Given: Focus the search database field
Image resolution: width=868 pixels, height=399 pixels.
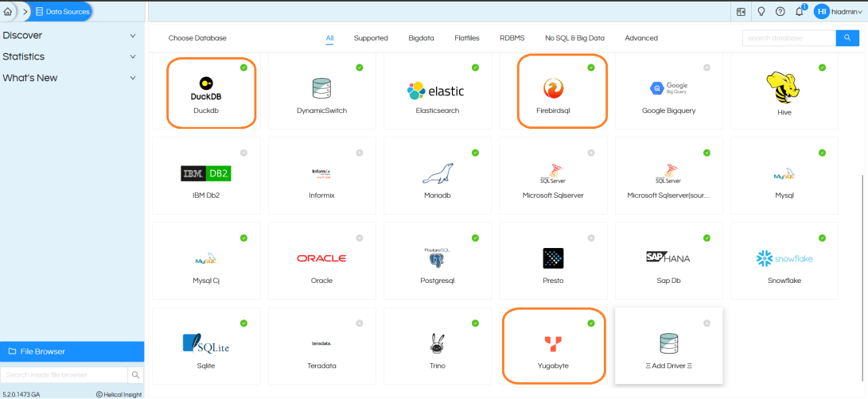Looking at the screenshot, I should tap(789, 37).
